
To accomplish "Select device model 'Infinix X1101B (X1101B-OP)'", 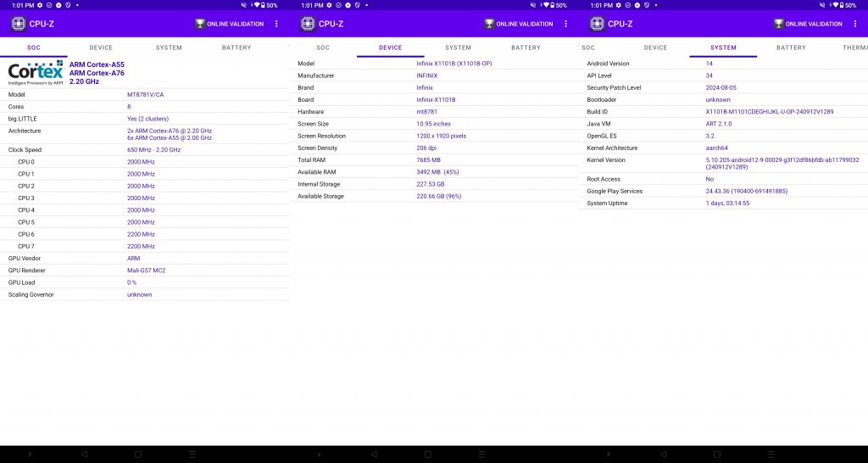I will 454,64.
